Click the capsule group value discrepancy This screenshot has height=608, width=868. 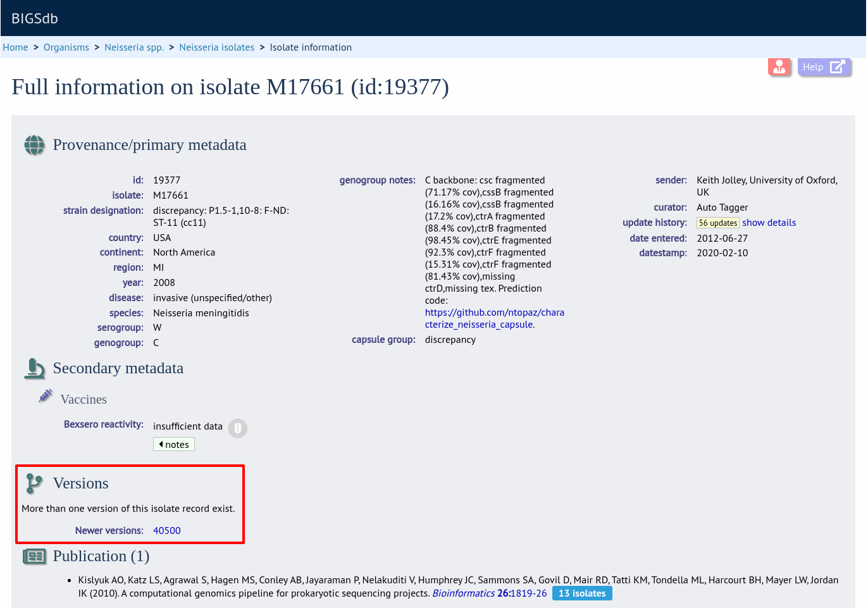pyautogui.click(x=450, y=340)
